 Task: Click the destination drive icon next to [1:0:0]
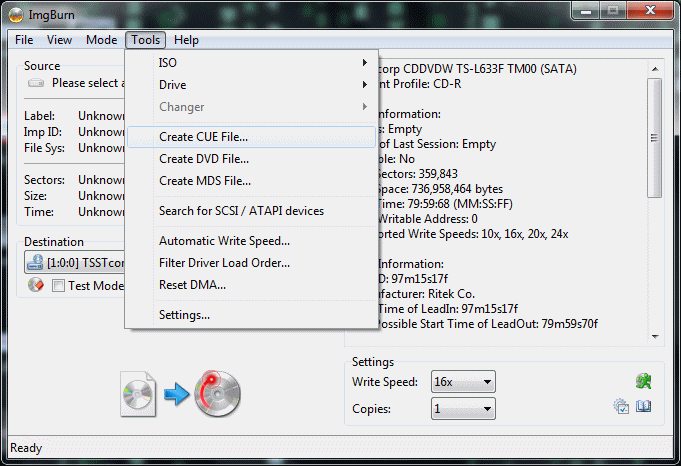coord(35,262)
